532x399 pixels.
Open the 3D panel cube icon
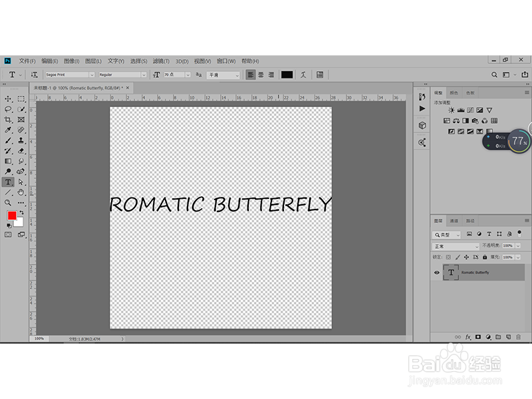click(x=422, y=126)
